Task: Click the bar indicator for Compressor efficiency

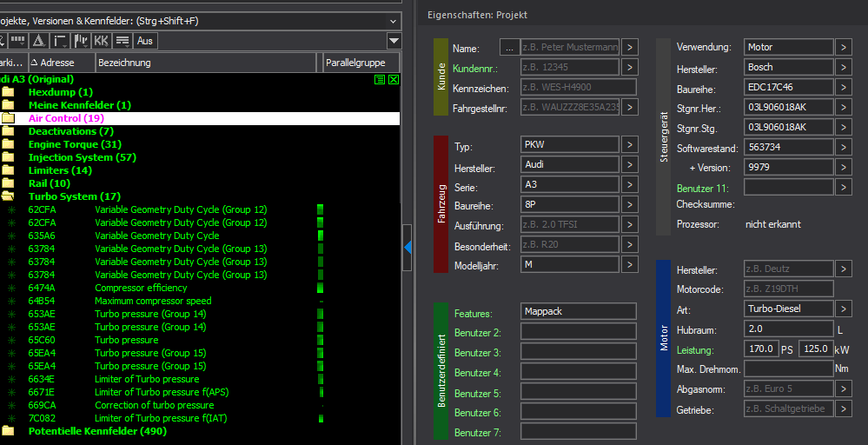Action: pyautogui.click(x=321, y=288)
